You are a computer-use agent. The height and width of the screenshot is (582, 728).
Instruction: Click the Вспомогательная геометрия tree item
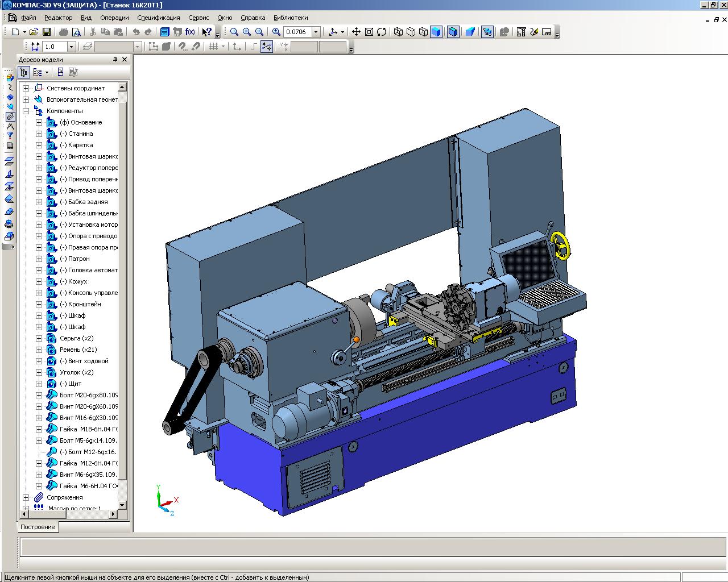(x=82, y=99)
